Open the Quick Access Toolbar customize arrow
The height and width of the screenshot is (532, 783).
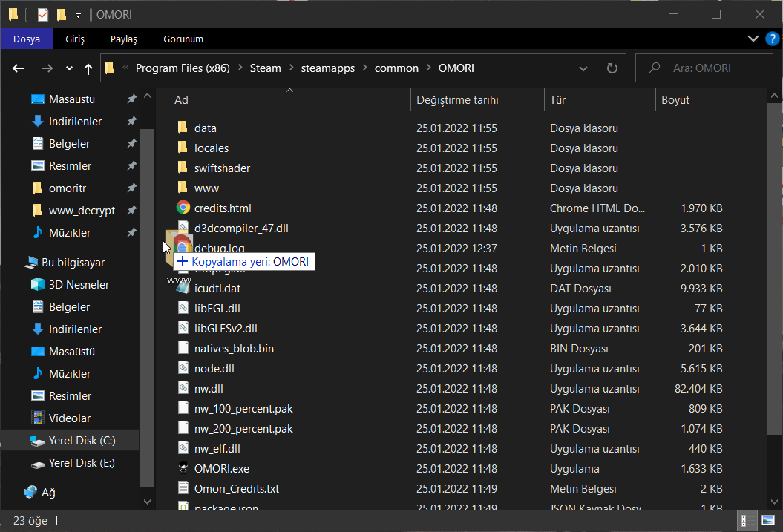point(79,16)
